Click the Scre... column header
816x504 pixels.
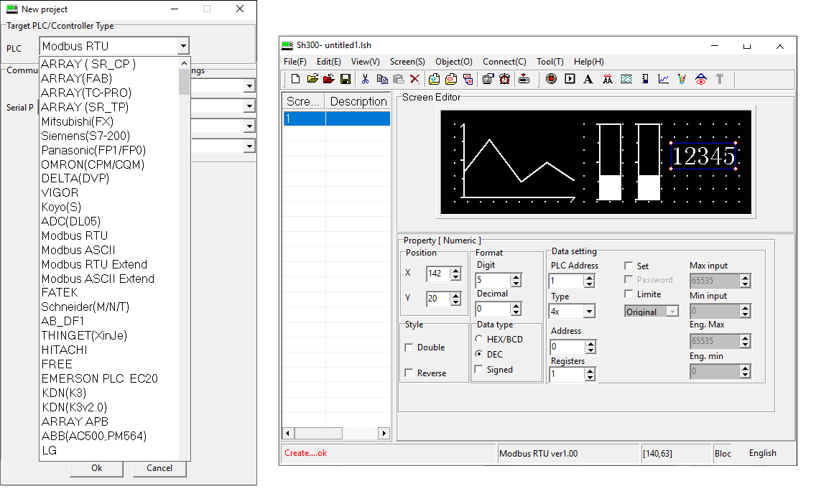point(303,101)
